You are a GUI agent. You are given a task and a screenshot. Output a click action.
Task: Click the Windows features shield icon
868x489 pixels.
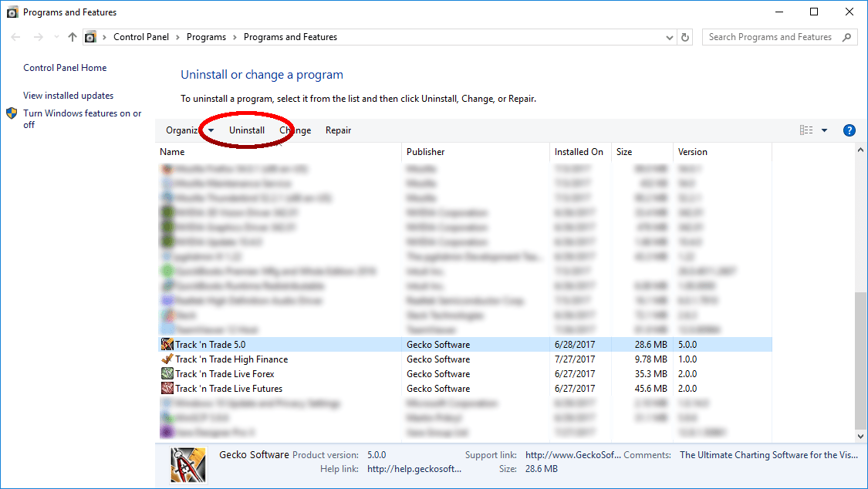tap(12, 113)
